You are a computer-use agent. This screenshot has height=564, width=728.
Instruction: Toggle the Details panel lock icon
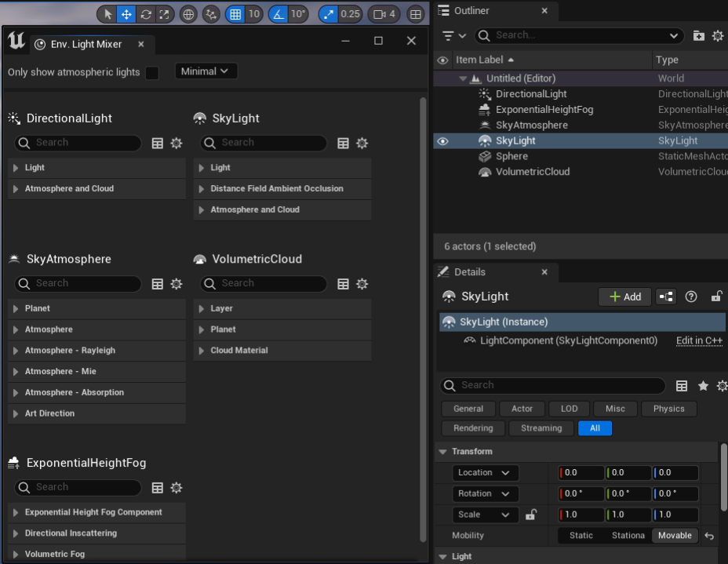click(716, 297)
